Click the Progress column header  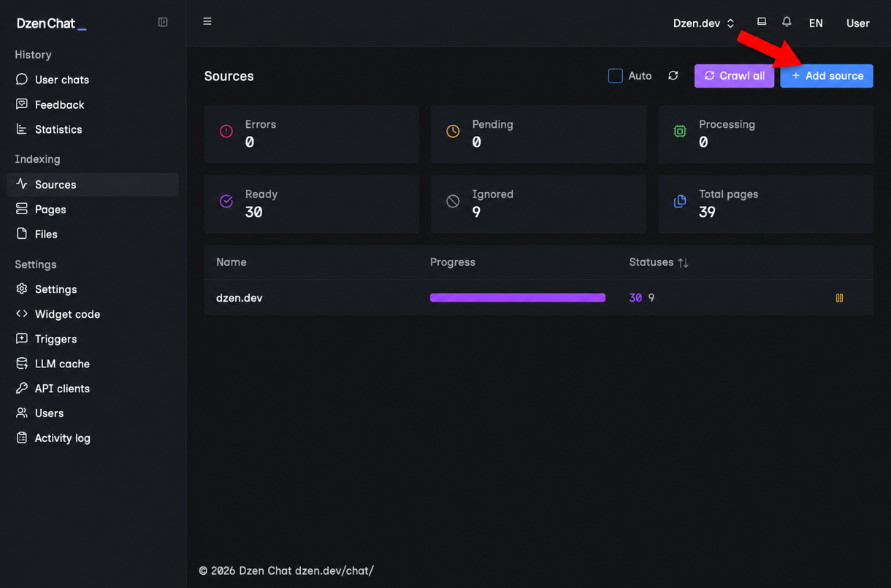tap(453, 262)
